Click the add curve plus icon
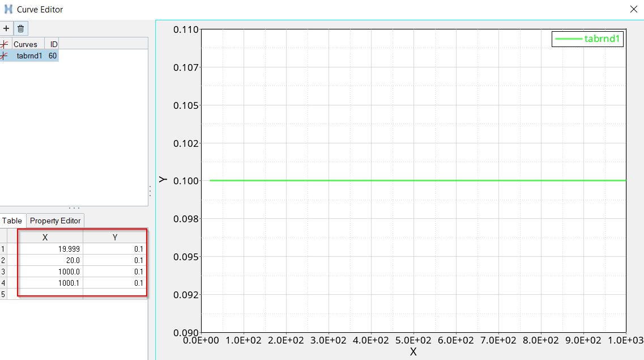This screenshot has height=360, width=644. pos(6,28)
